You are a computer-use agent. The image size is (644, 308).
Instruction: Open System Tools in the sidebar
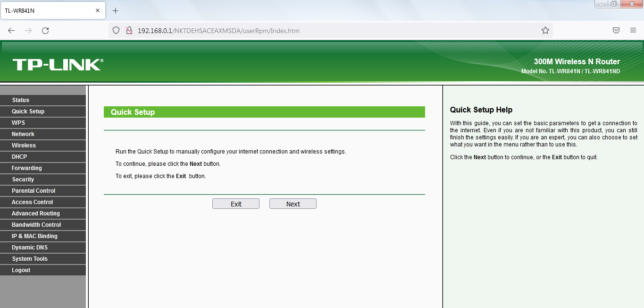pyautogui.click(x=43, y=259)
